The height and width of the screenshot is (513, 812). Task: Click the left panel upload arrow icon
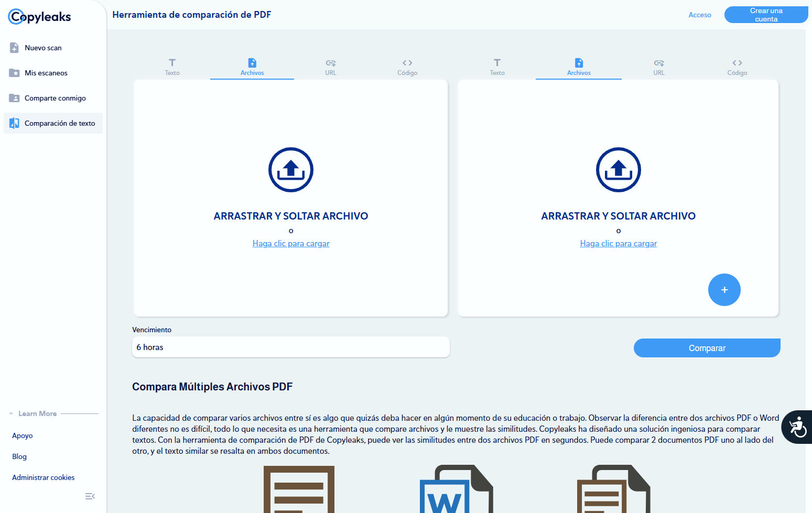pos(291,170)
